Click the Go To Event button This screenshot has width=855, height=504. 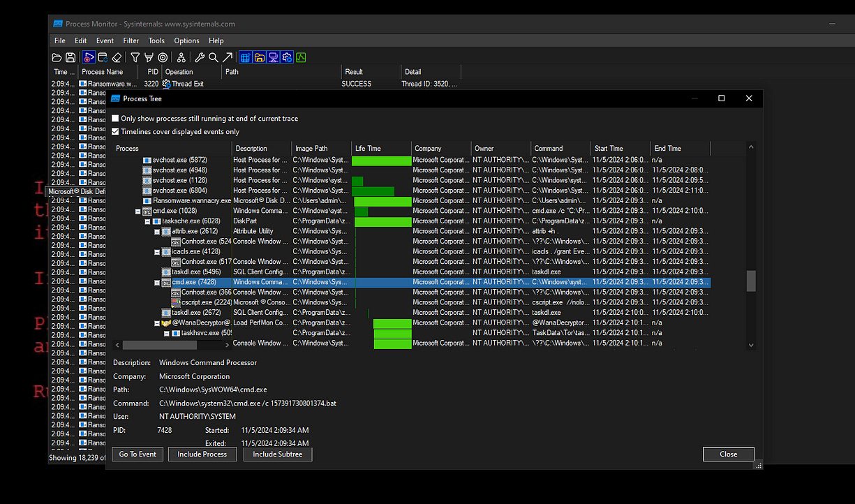click(137, 454)
